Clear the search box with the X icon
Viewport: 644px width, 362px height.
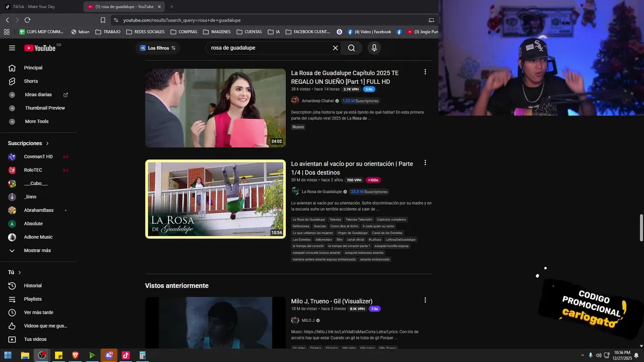point(335,48)
